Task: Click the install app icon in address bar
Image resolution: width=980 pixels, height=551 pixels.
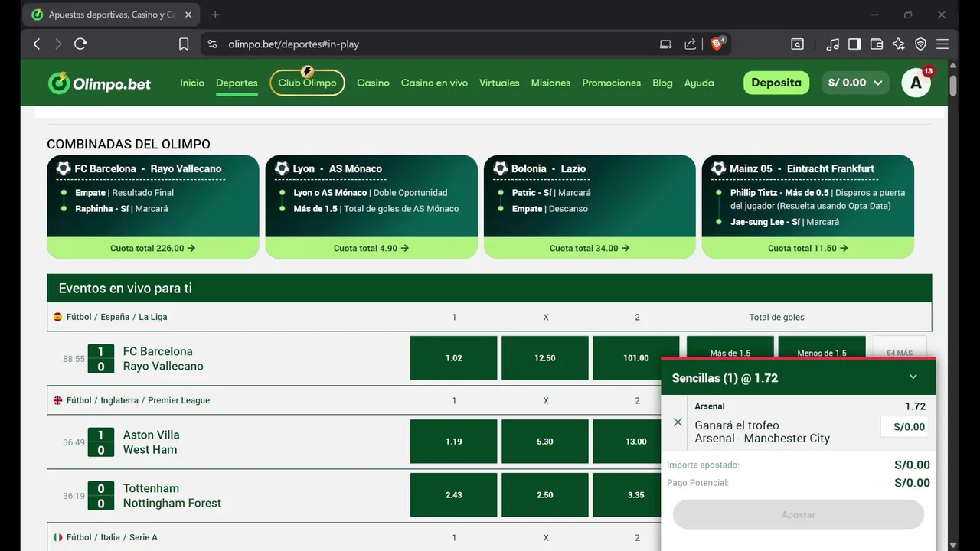Action: 665,44
